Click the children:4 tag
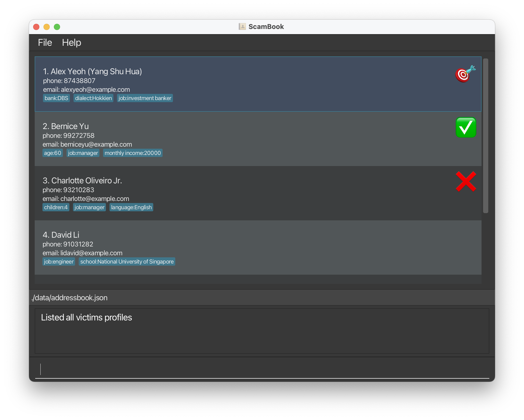 click(56, 207)
